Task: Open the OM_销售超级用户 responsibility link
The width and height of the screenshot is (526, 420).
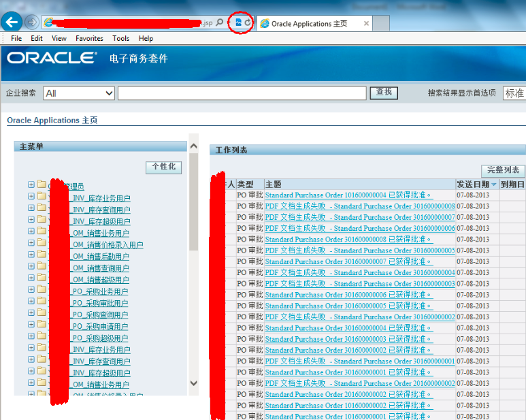Action: tap(101, 280)
